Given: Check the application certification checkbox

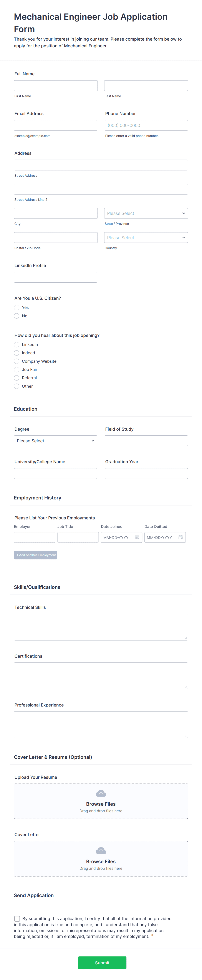Looking at the screenshot, I should [x=17, y=919].
